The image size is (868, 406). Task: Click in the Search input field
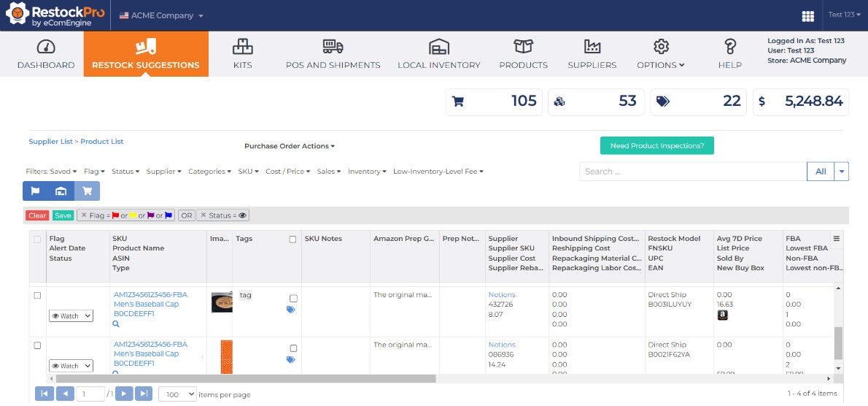[692, 172]
